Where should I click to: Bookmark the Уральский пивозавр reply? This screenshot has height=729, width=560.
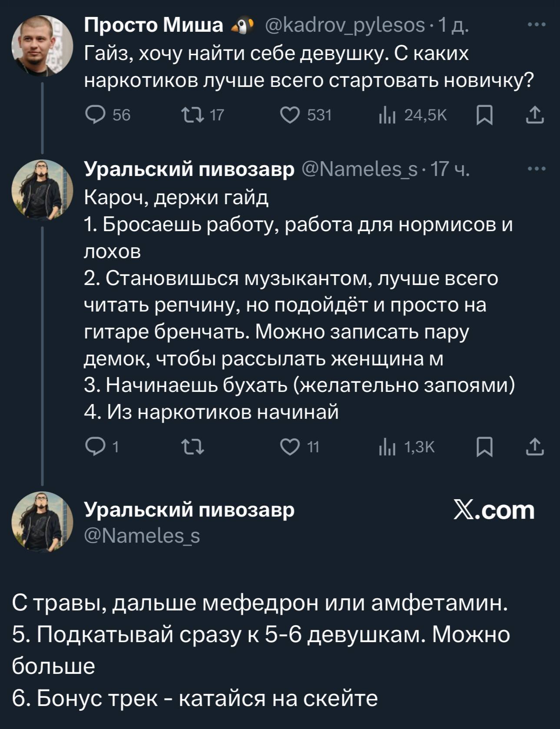click(484, 447)
